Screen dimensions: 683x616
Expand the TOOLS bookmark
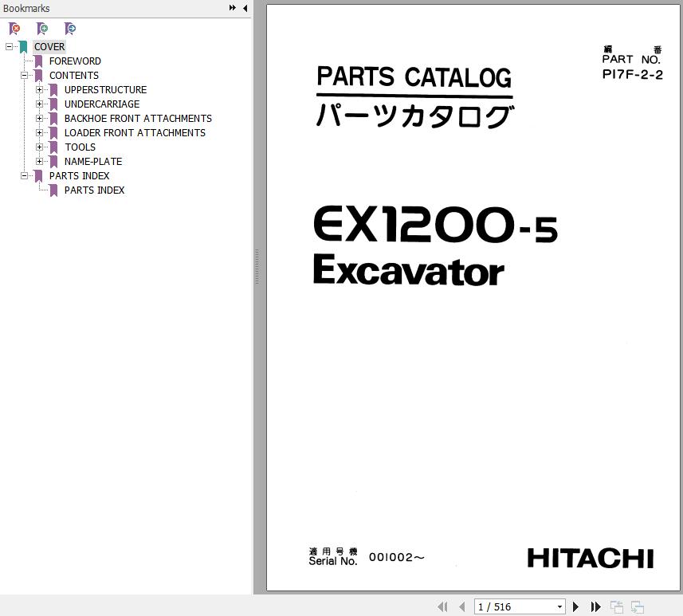(x=39, y=147)
